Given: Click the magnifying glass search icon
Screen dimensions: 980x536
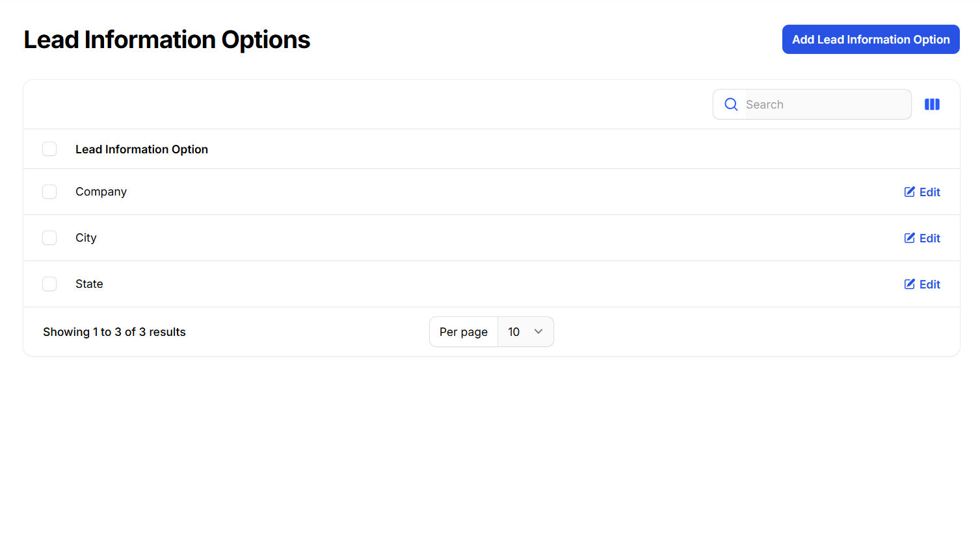Looking at the screenshot, I should point(731,105).
